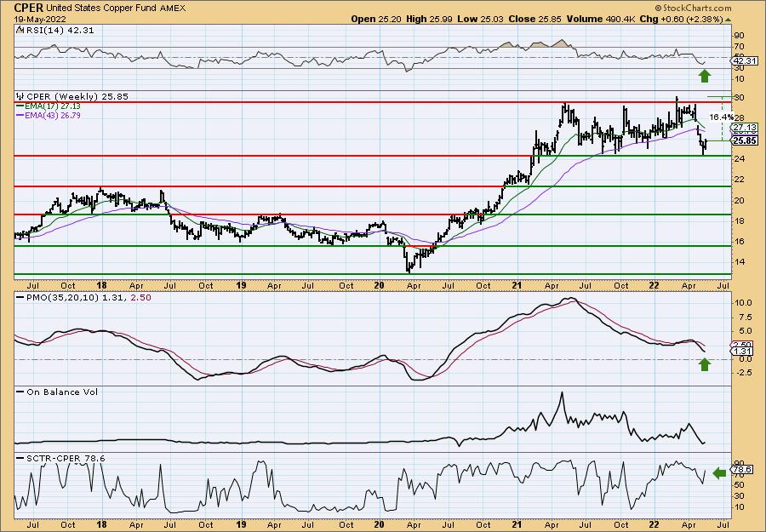Viewport: 766px width, 532px height.
Task: Click the CPER (Weekly) 25.85 legend label
Action: pos(77,97)
